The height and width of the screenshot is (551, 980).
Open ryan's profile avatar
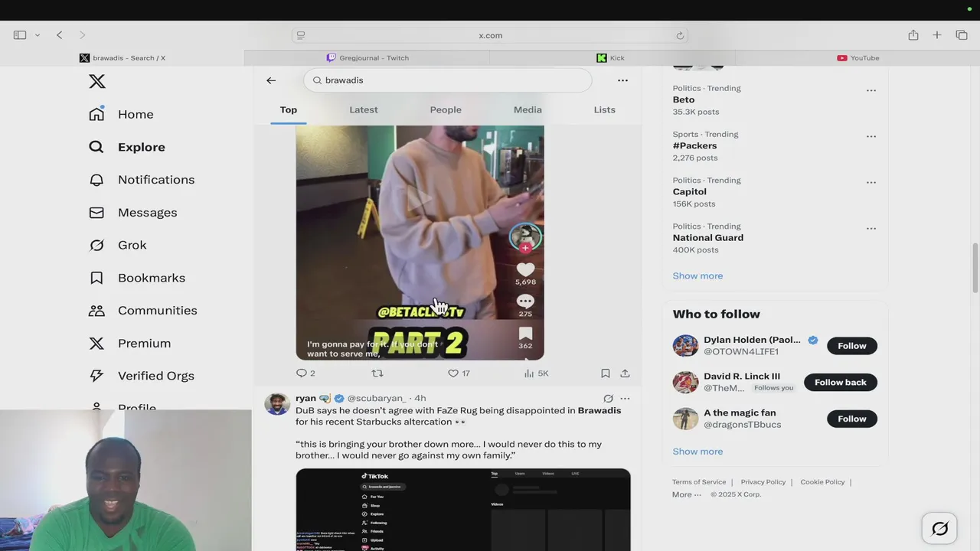pyautogui.click(x=277, y=404)
